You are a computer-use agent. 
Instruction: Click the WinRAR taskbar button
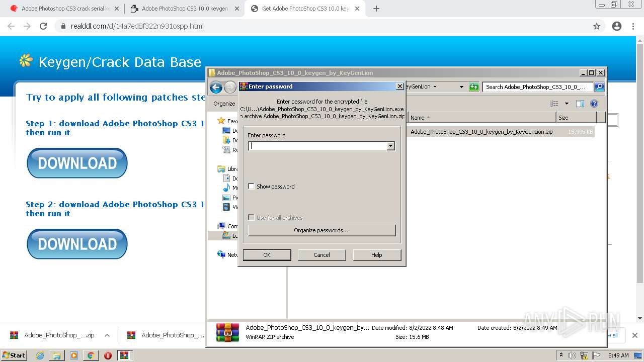point(125,355)
